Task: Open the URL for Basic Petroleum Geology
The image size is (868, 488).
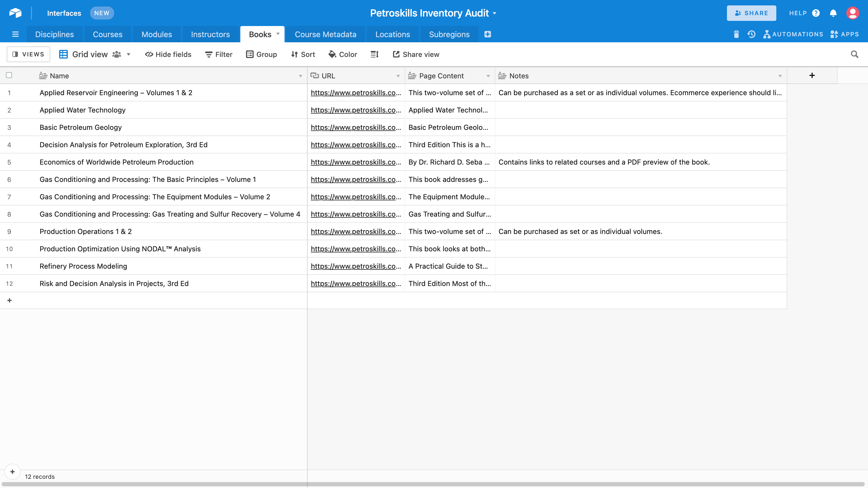Action: [356, 127]
